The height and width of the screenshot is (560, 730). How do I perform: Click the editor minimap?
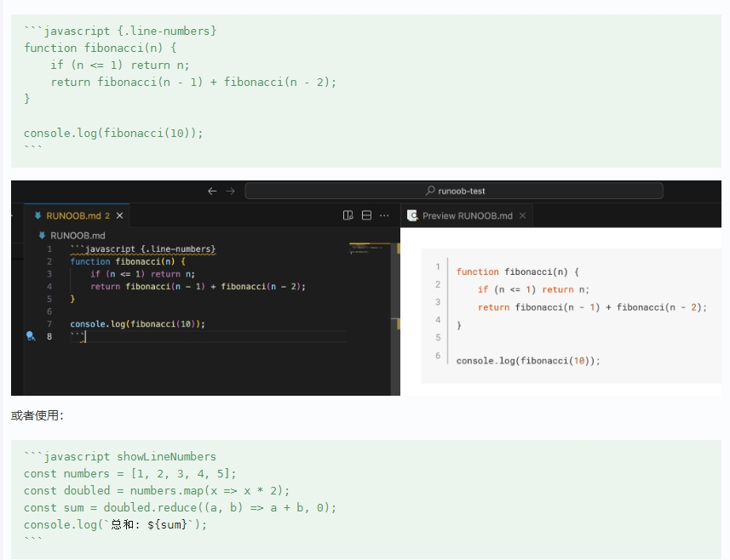click(x=370, y=249)
